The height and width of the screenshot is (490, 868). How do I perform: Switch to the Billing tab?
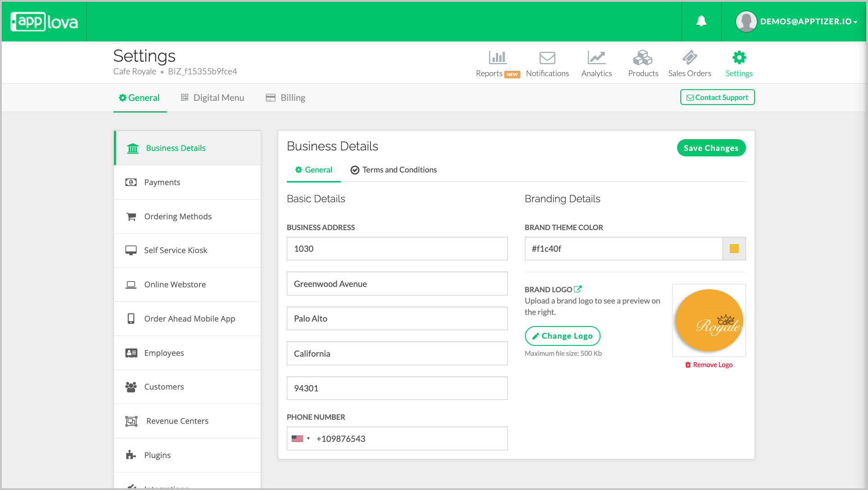click(286, 98)
